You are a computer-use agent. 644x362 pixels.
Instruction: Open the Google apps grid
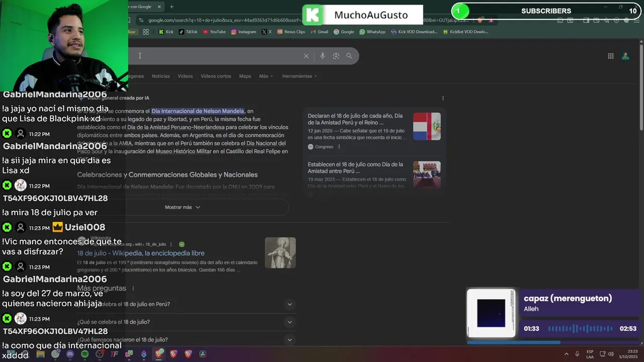611,56
